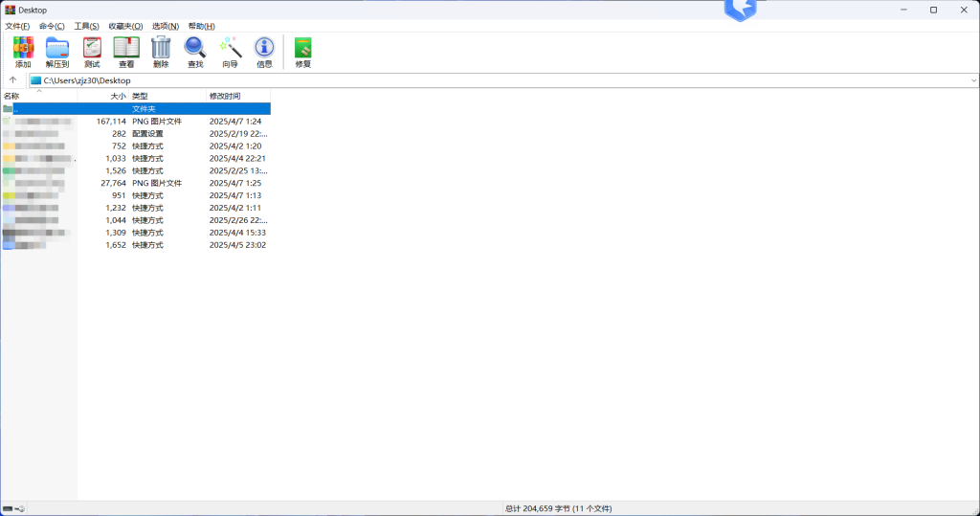The image size is (980, 516).
Task: Select the 27,764 PNG 图片文件 row
Action: click(136, 183)
